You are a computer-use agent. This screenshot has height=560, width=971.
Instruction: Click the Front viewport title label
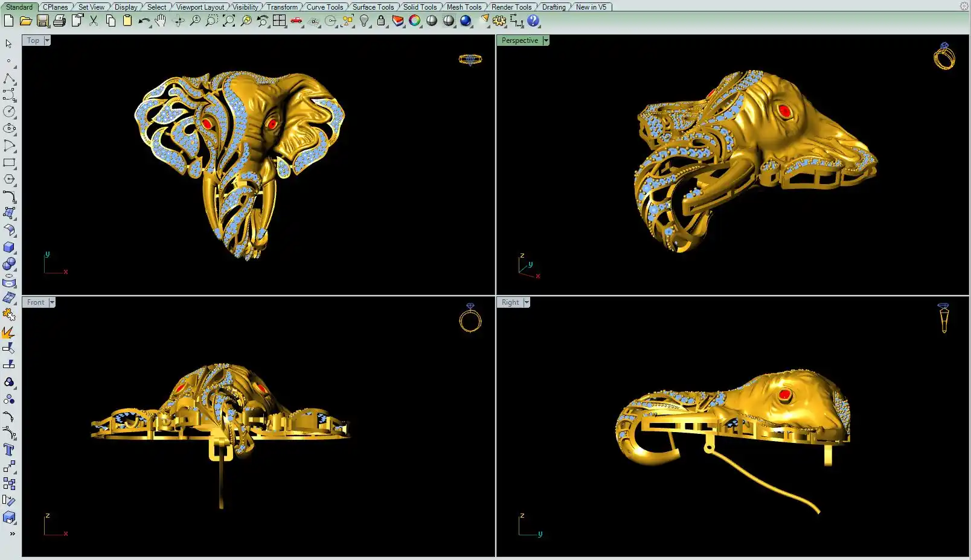pyautogui.click(x=35, y=302)
